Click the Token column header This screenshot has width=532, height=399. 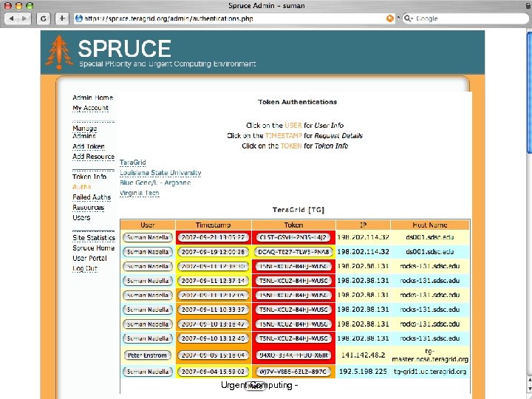tap(293, 225)
